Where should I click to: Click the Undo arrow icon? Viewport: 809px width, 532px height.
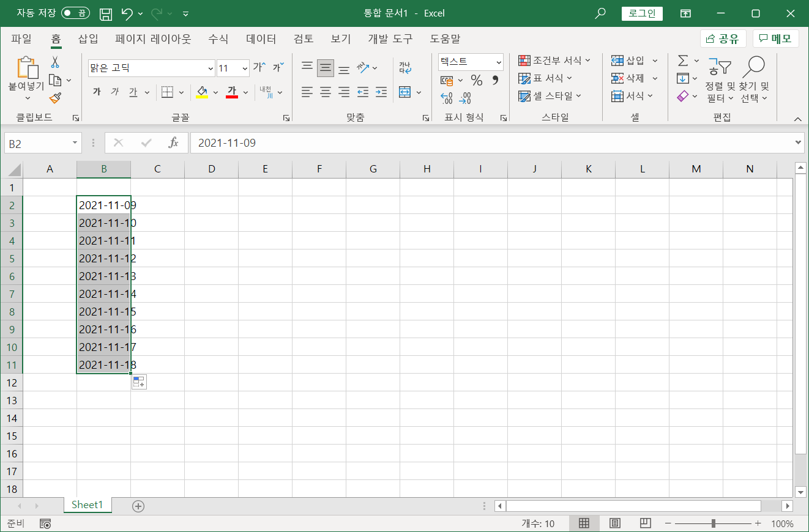click(x=127, y=13)
